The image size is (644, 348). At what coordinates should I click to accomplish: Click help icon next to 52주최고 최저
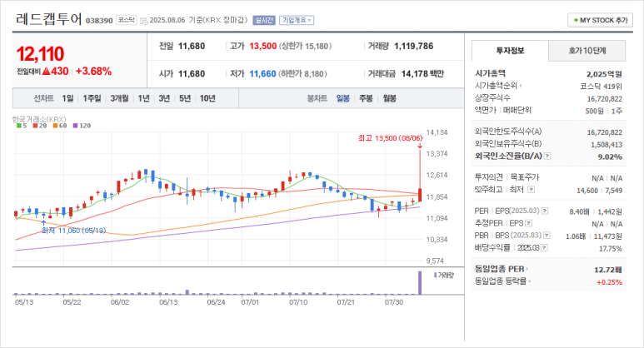tap(531, 190)
